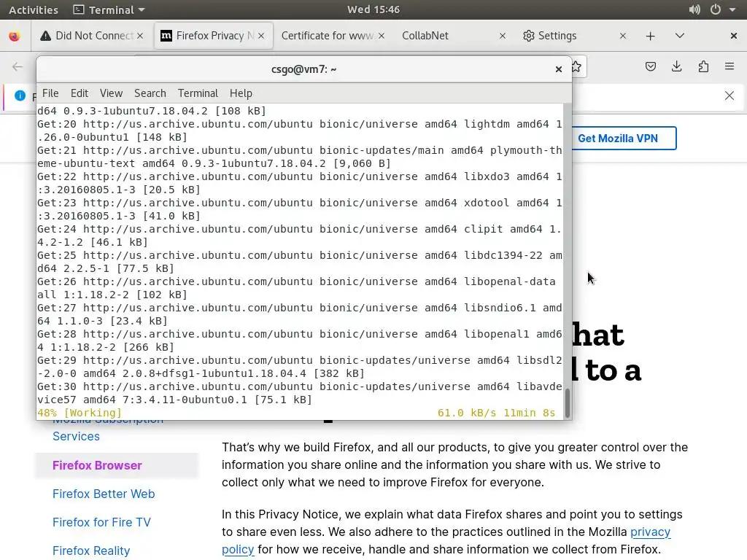Open the Extensions puzzle icon
The width and height of the screenshot is (747, 560).
click(703, 66)
